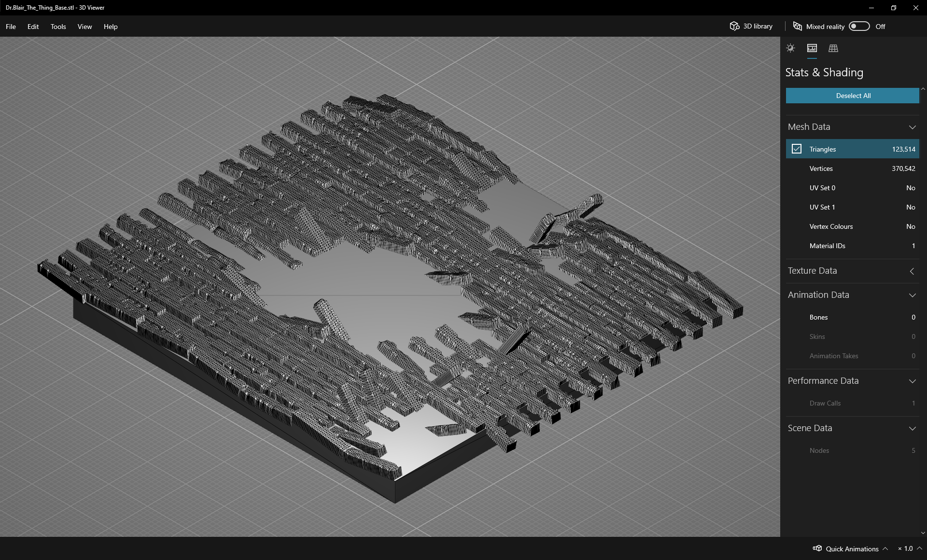This screenshot has width=927, height=560.
Task: Restore down the 3D Viewer window
Action: point(893,8)
